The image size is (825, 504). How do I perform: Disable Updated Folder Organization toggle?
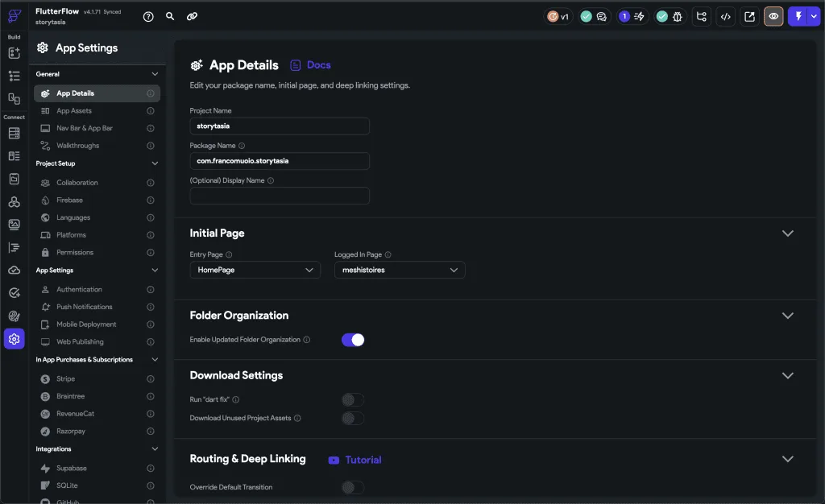[353, 340]
